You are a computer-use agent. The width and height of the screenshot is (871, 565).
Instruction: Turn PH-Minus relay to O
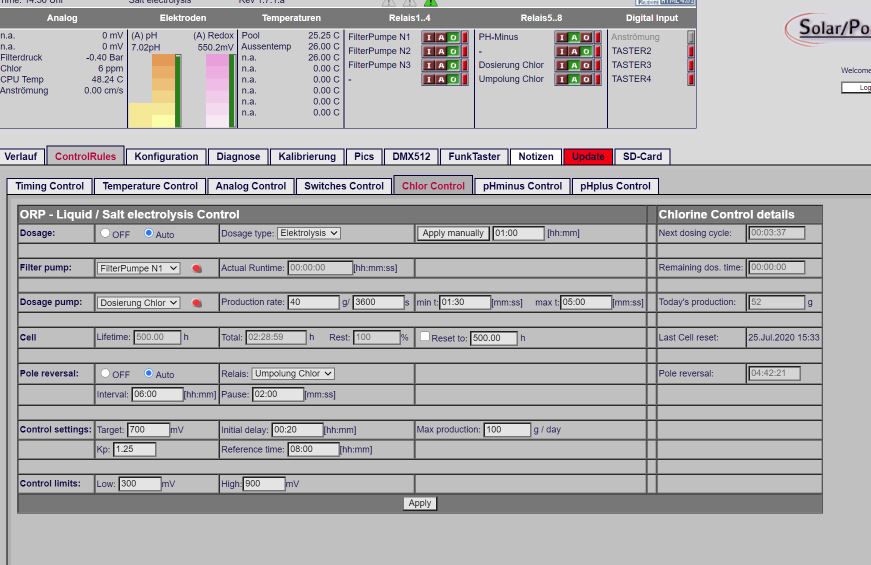pos(586,37)
